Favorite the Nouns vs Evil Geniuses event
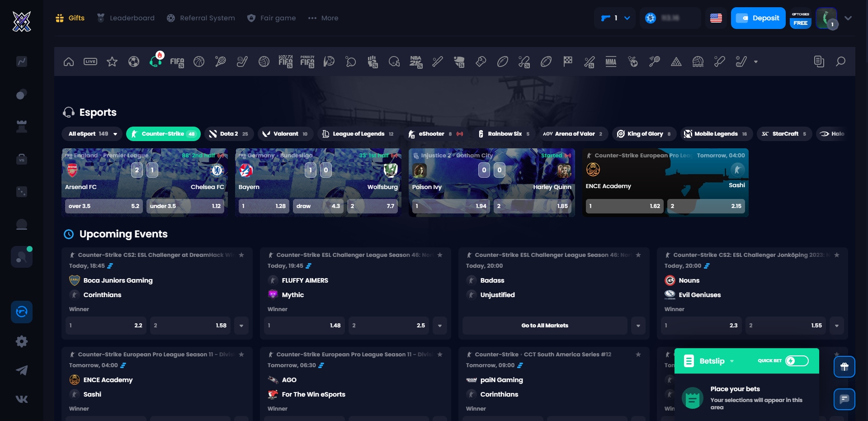868x421 pixels. coord(837,255)
